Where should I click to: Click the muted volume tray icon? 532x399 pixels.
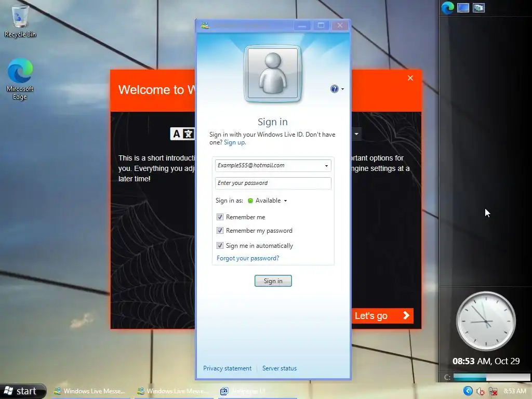coord(480,392)
